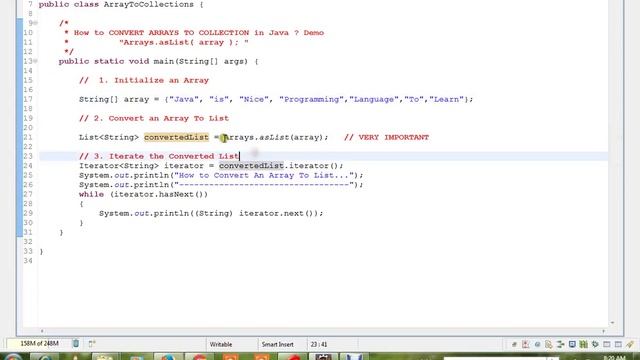Open the blue monitor Console fast view icon
The height and width of the screenshot is (360, 640).
point(572,344)
